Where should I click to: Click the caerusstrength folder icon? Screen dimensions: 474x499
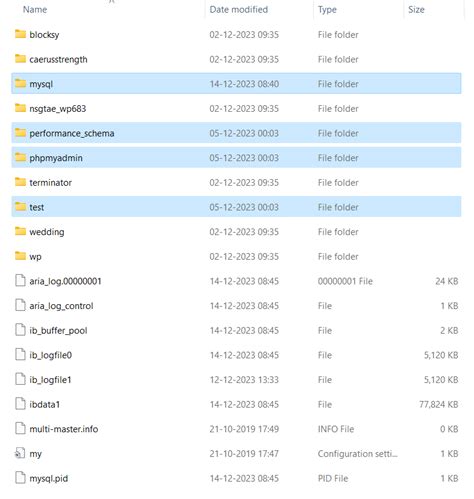(x=20, y=58)
